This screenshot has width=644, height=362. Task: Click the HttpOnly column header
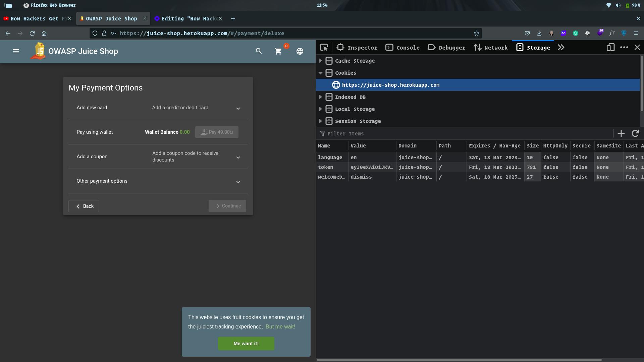coord(555,146)
